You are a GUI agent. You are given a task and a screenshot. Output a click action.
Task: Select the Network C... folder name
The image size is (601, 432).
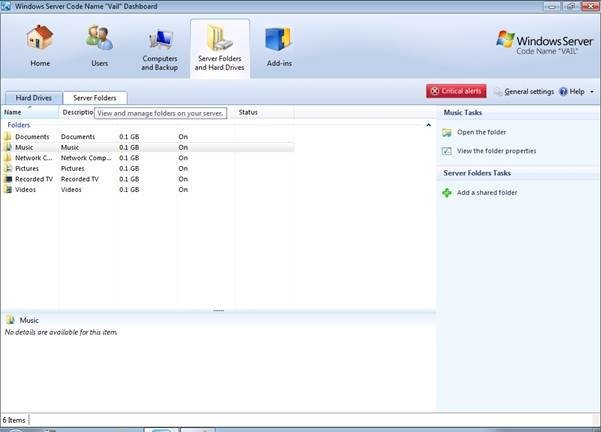click(33, 158)
